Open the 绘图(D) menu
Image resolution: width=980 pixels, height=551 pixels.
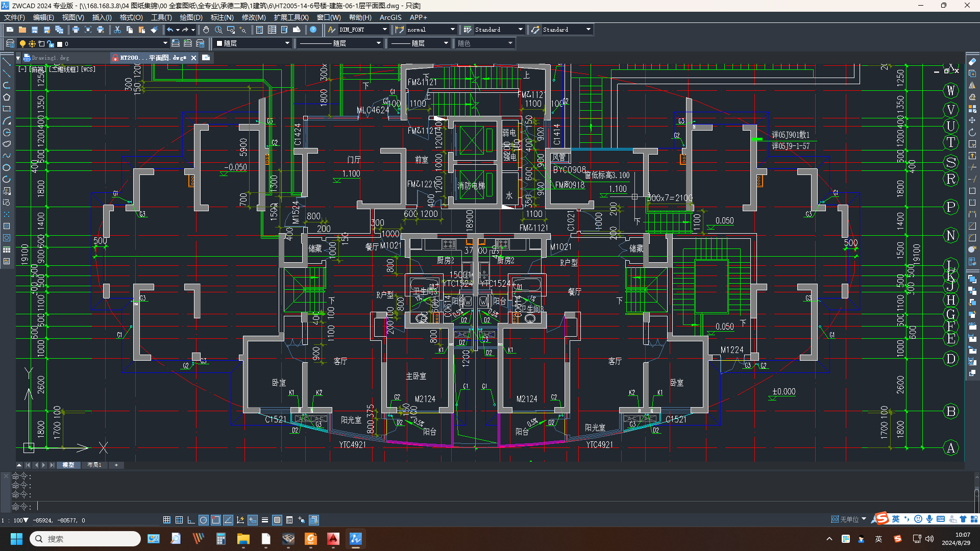pos(191,17)
